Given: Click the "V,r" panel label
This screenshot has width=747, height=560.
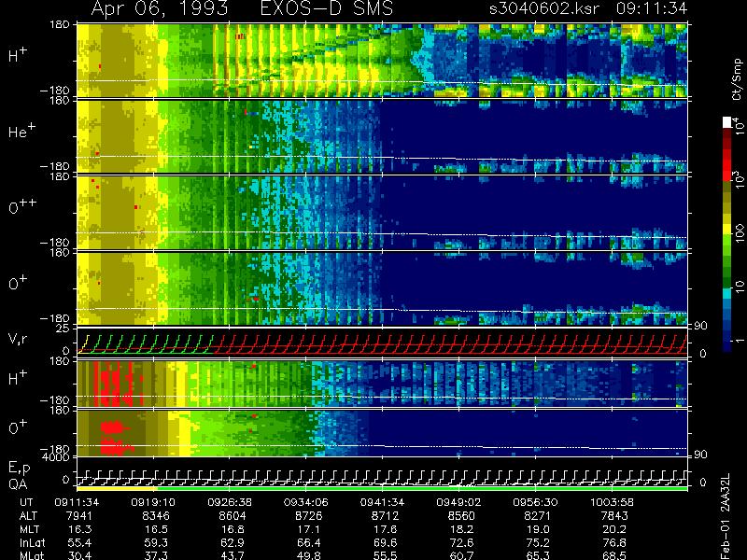Looking at the screenshot, I should (x=18, y=339).
